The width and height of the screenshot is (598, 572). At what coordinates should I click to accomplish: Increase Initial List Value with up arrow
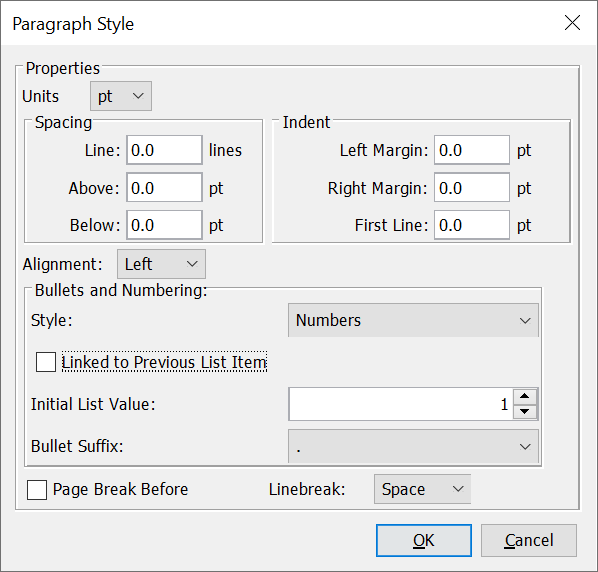pos(525,396)
